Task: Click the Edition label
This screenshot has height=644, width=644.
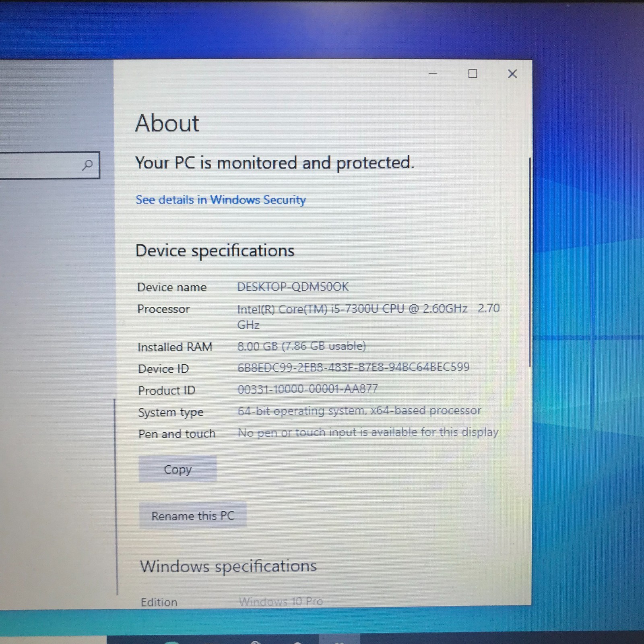Action: point(159,602)
